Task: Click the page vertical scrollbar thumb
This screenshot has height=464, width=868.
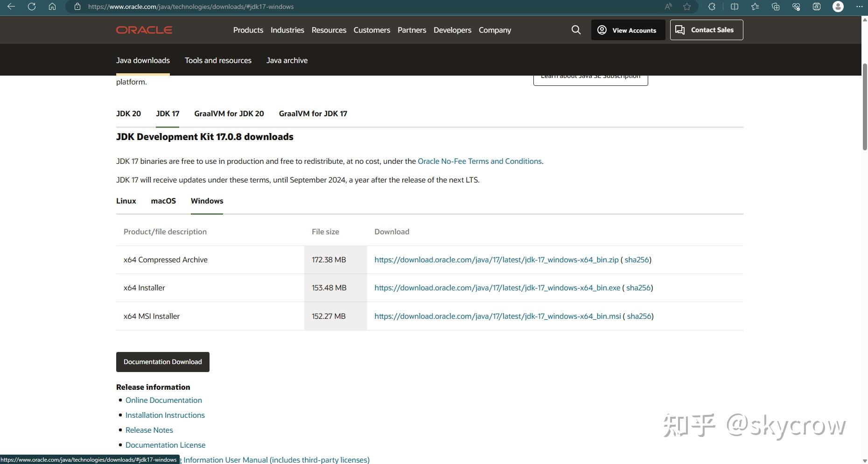Action: [x=864, y=107]
